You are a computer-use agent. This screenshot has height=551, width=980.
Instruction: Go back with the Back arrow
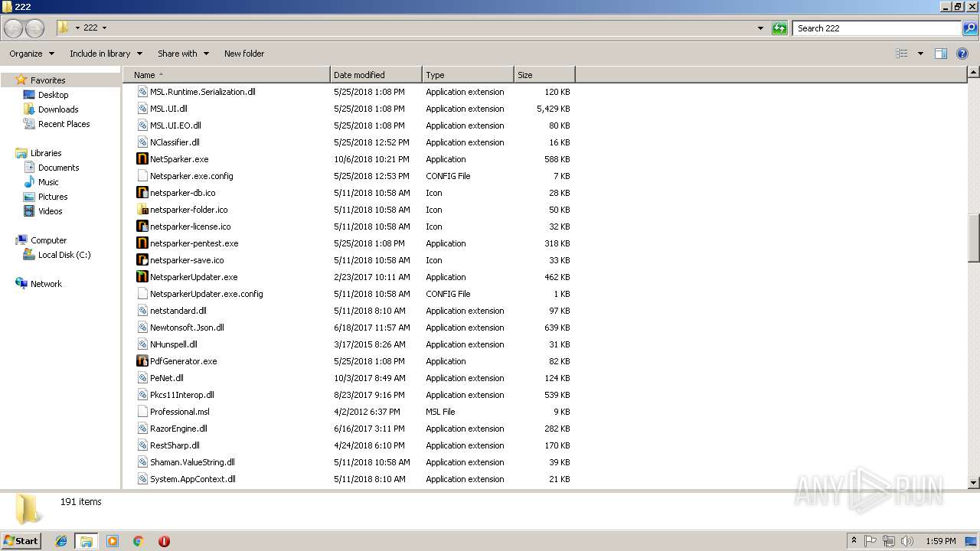click(x=13, y=28)
